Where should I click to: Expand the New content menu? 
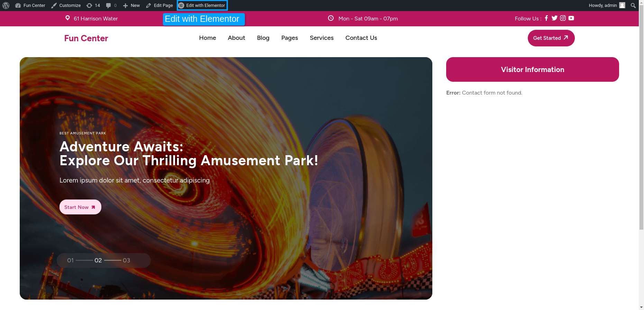pos(131,6)
